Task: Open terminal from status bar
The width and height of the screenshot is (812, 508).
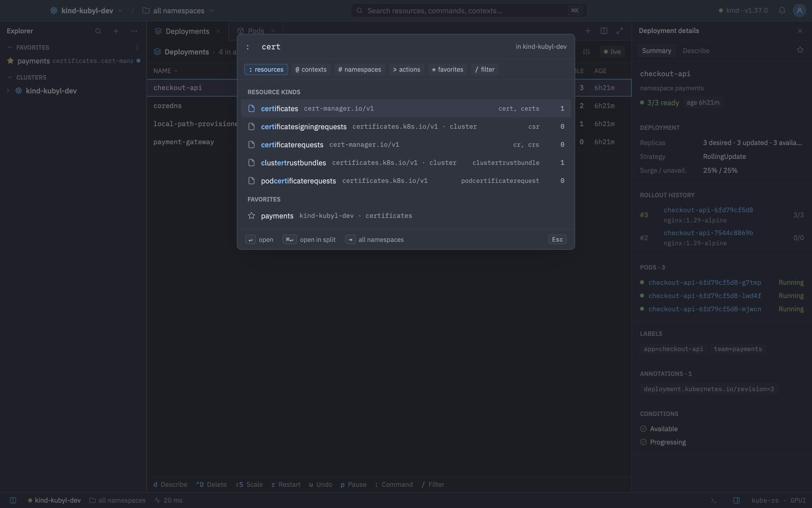Action: pyautogui.click(x=714, y=500)
